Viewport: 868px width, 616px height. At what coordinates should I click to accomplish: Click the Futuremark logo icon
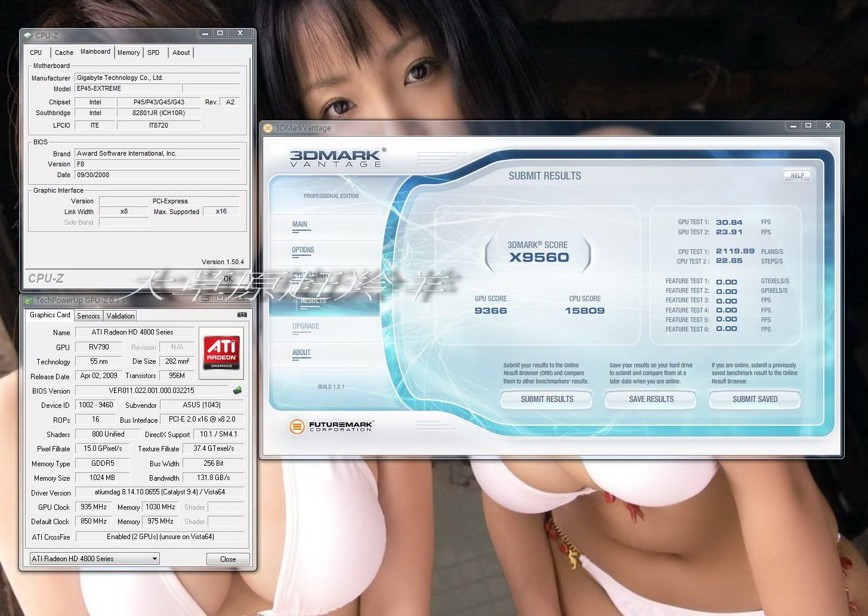tap(296, 426)
